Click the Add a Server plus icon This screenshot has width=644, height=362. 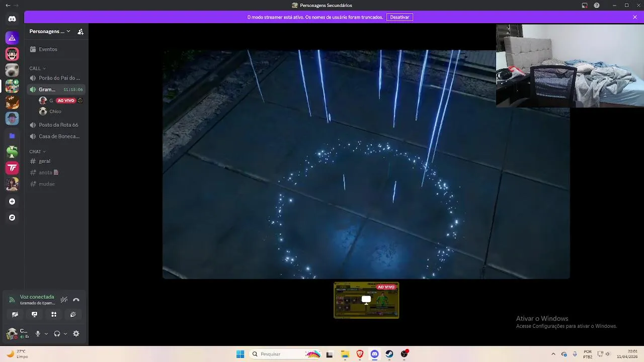tap(12, 202)
